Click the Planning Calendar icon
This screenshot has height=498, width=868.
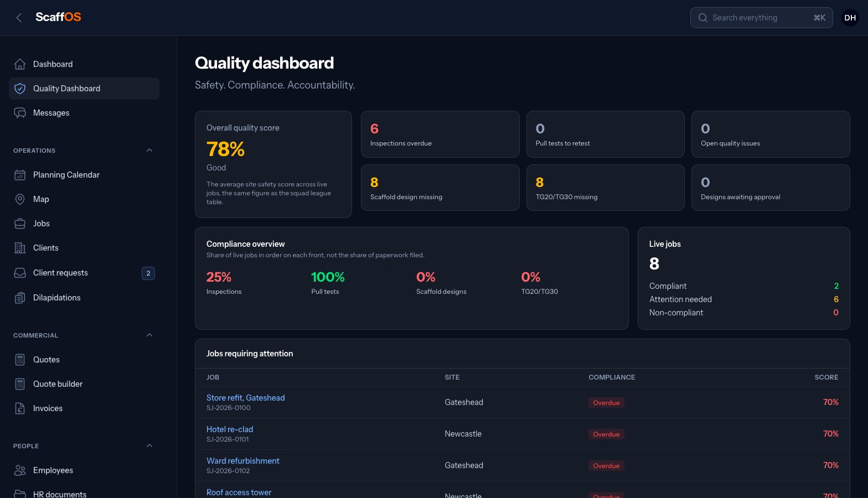pyautogui.click(x=20, y=175)
